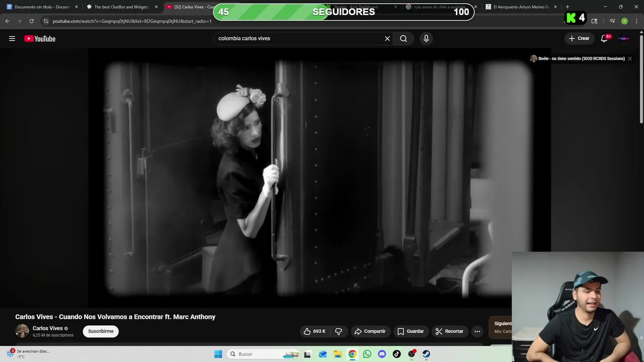Select the '(32) Carlos Vives' tab
This screenshot has height=362, width=644.
190,7
